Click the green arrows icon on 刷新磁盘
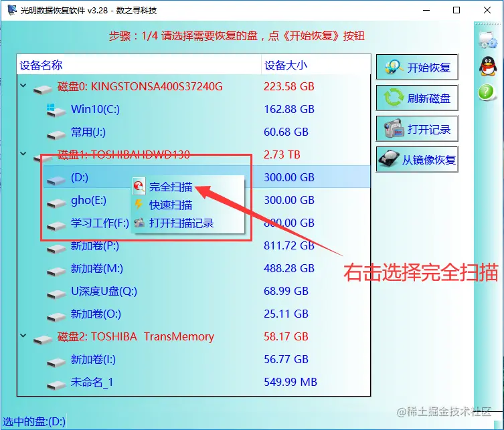Viewport: 504px width, 430px height. (x=394, y=98)
